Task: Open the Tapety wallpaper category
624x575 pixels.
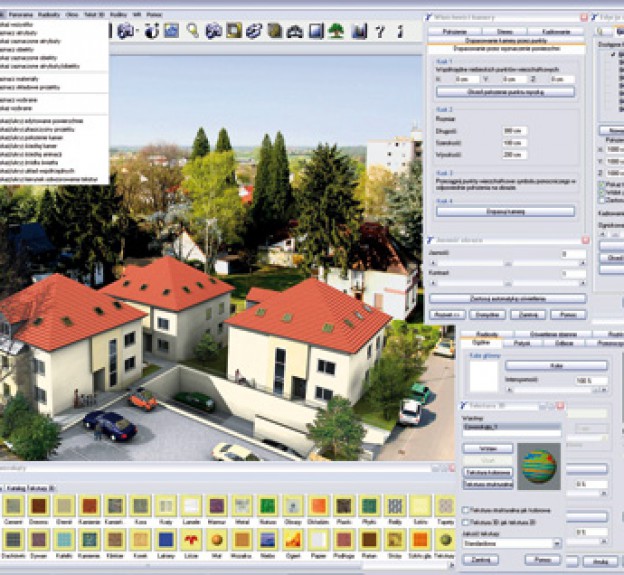Action: [445, 506]
